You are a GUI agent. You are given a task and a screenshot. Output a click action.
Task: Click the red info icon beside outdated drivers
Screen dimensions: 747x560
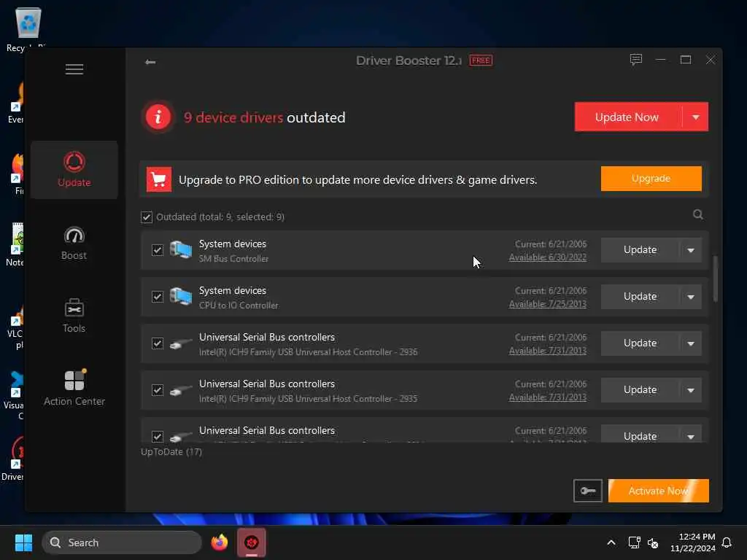click(x=158, y=117)
